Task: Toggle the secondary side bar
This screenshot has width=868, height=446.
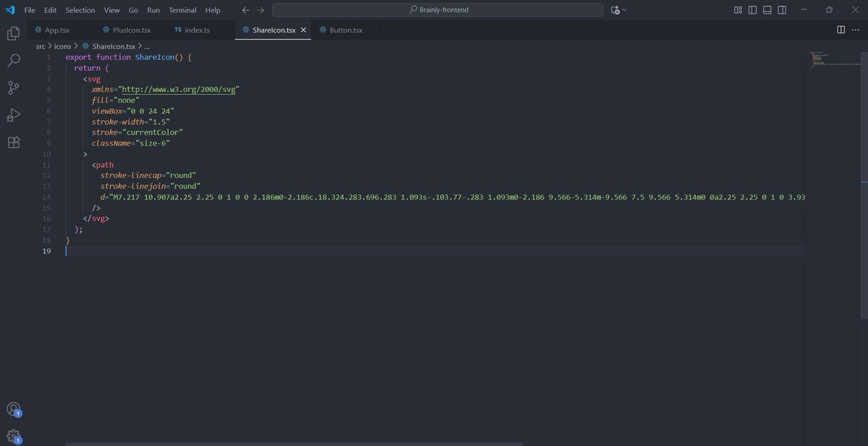Action: [783, 10]
